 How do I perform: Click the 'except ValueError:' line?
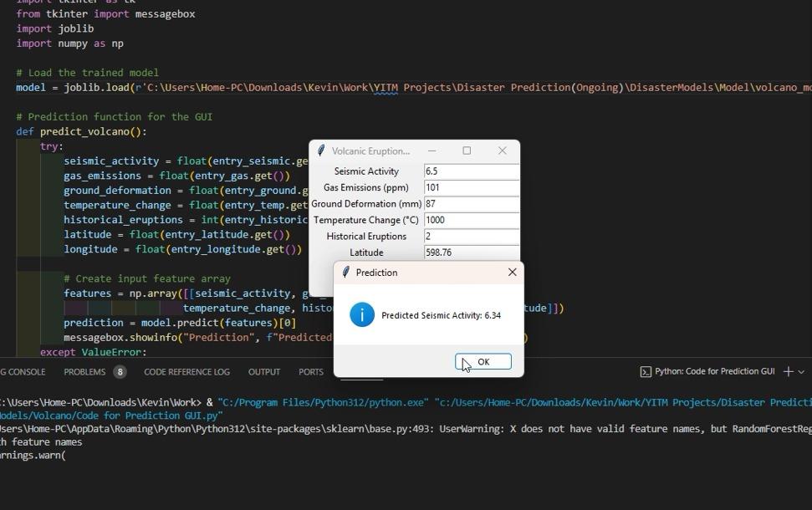[x=93, y=352]
